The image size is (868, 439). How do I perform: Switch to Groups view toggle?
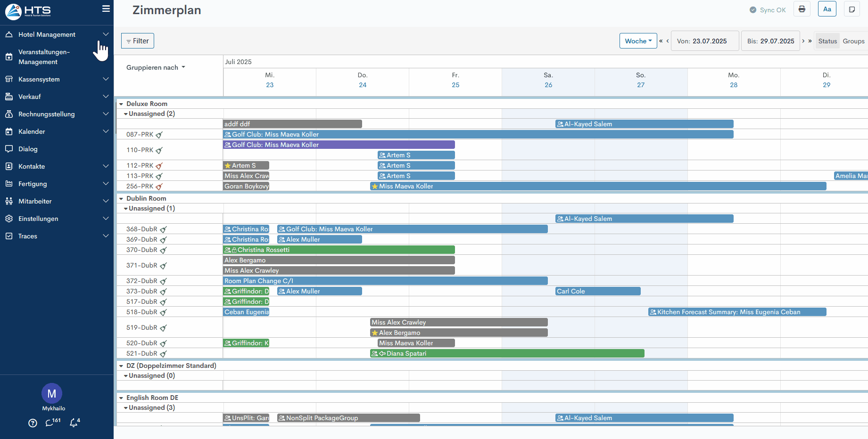point(853,41)
